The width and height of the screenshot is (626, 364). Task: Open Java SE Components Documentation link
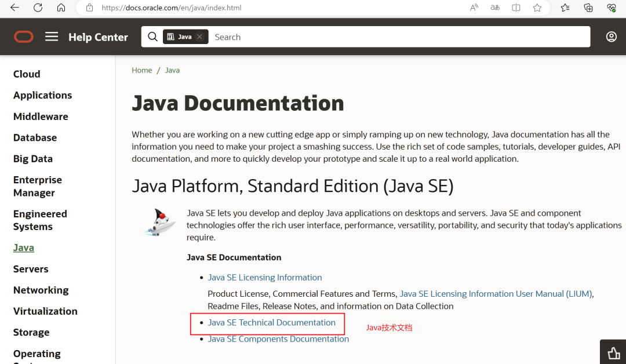(x=278, y=339)
